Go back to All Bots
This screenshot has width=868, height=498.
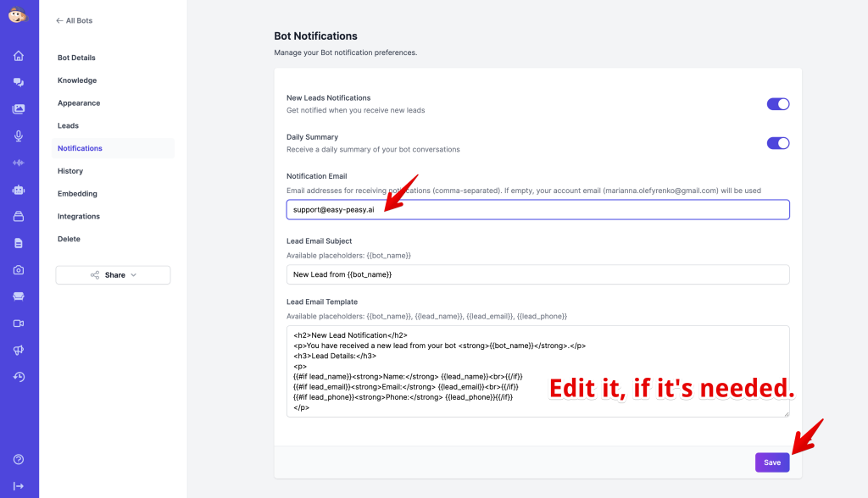pyautogui.click(x=74, y=20)
